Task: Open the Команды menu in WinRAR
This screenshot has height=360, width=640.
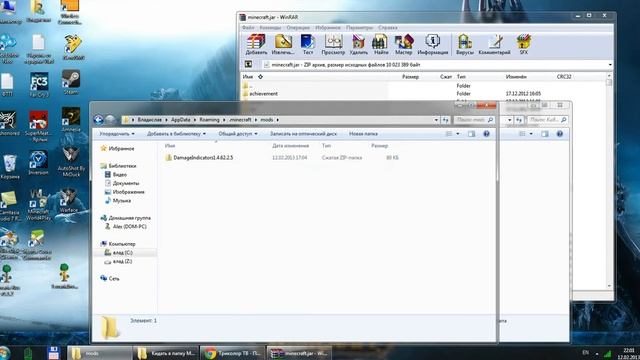Action: click(x=270, y=28)
